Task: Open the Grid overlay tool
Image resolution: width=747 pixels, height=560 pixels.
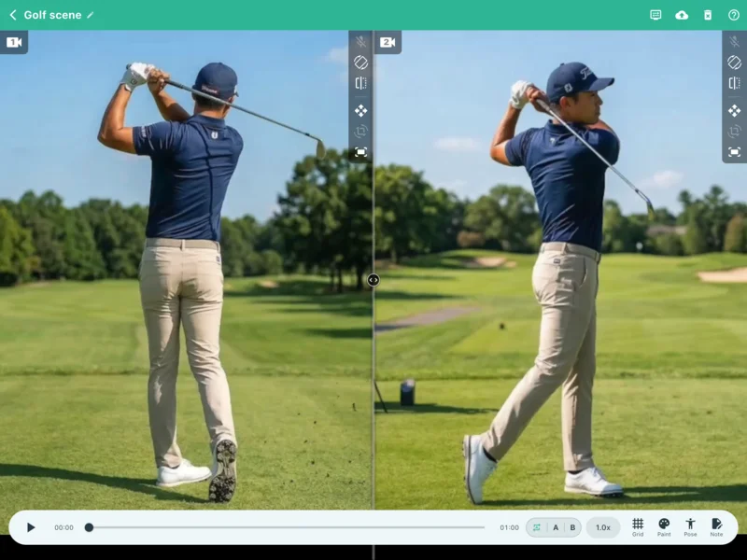Action: pos(639,525)
